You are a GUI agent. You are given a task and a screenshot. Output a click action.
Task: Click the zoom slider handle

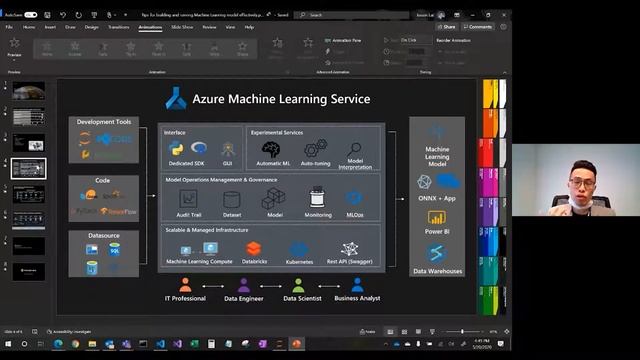pos(462,331)
